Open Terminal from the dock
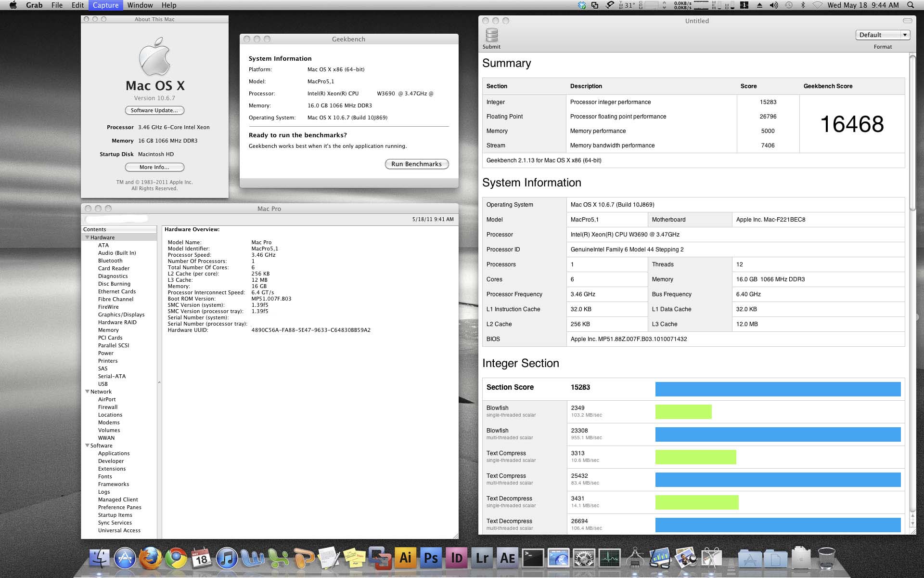This screenshot has height=578, width=924. 533,559
